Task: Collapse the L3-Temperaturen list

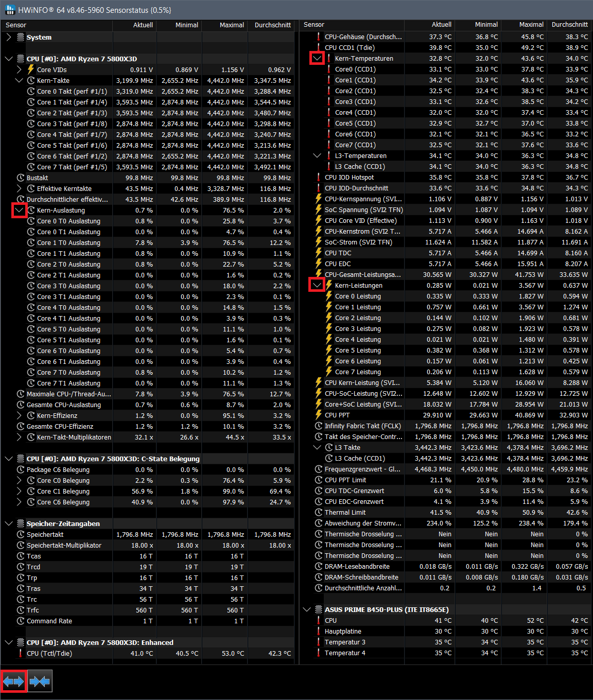Action: click(x=317, y=155)
